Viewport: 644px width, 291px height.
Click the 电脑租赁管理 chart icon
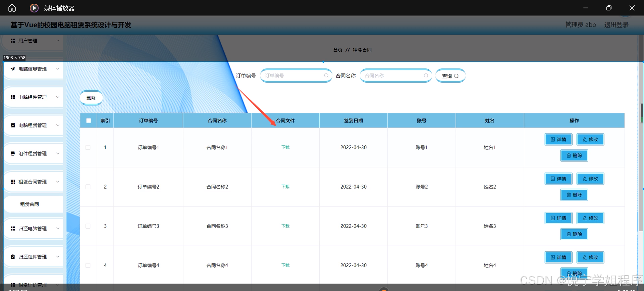(x=13, y=125)
